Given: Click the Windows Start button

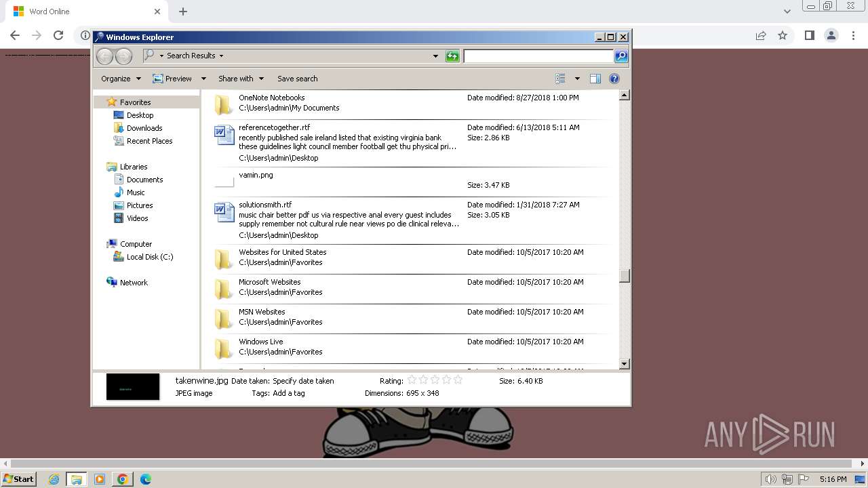Looking at the screenshot, I should point(19,479).
